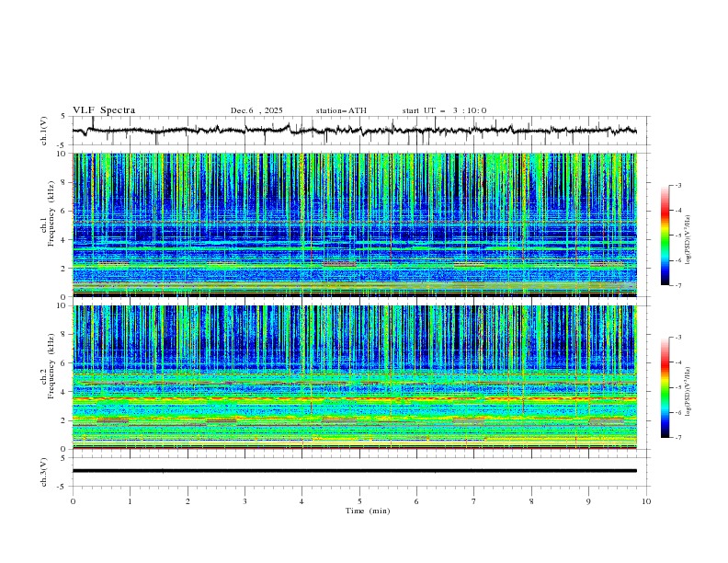
Task: Click the ch.1 "Frequency (kHz)" axis label
Action: [x=51, y=213]
